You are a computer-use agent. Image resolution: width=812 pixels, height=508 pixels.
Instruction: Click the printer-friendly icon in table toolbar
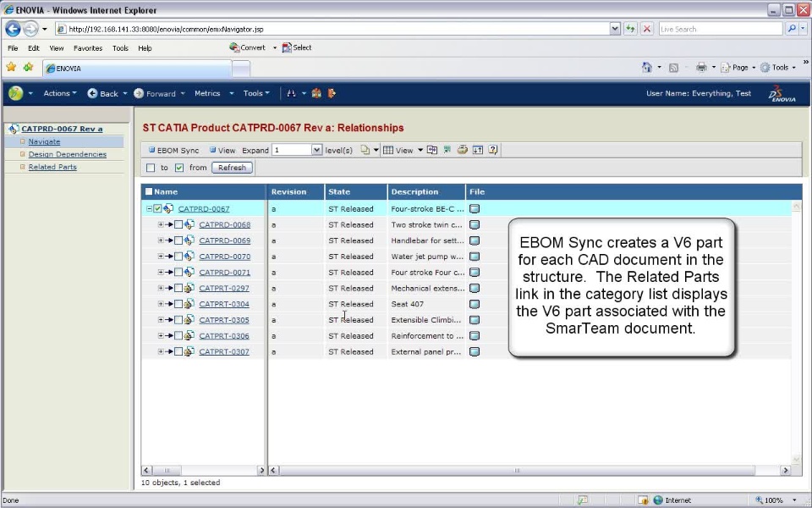point(462,150)
